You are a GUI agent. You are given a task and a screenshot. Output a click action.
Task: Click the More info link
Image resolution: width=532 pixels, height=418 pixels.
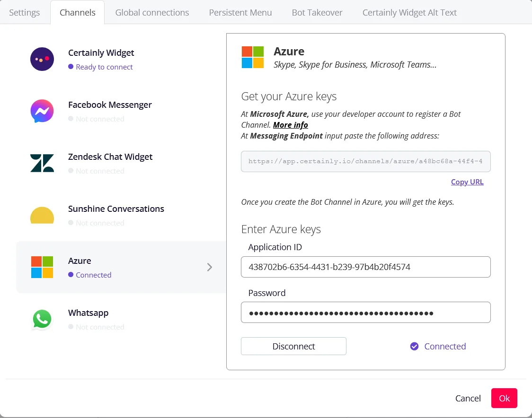291,125
